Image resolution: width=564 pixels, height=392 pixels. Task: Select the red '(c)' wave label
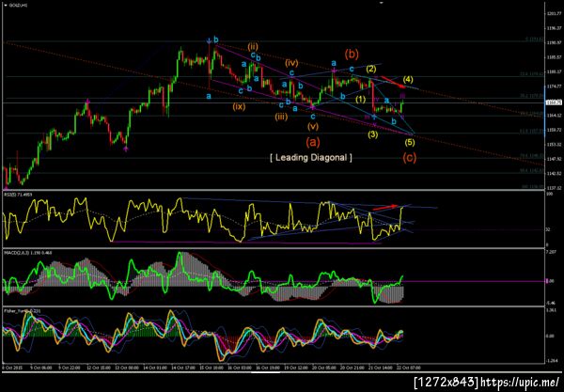pos(409,158)
